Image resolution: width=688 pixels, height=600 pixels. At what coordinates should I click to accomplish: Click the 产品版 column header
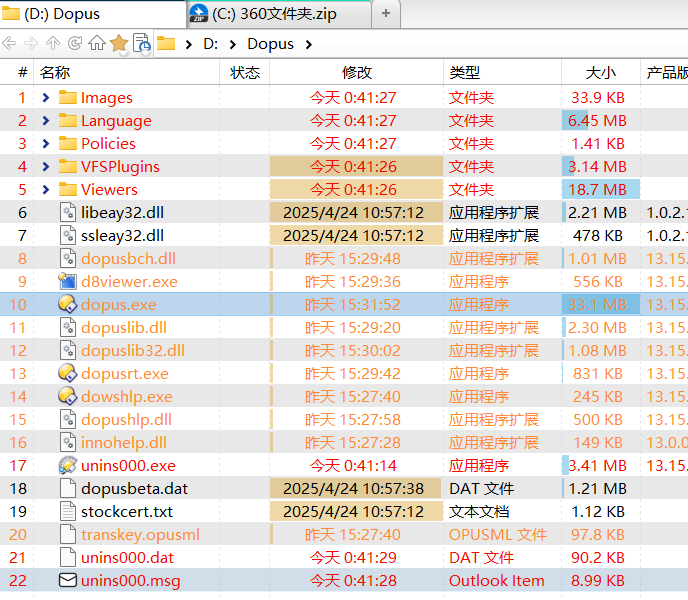tap(665, 72)
